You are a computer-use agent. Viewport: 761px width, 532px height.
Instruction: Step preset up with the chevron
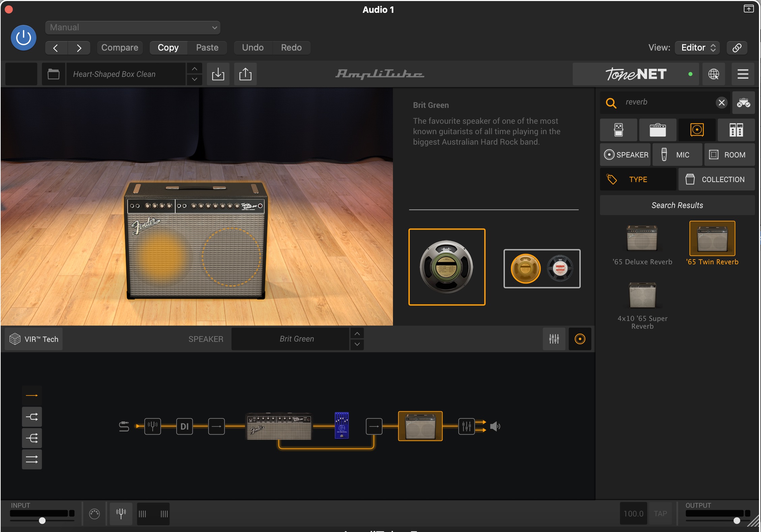click(194, 68)
